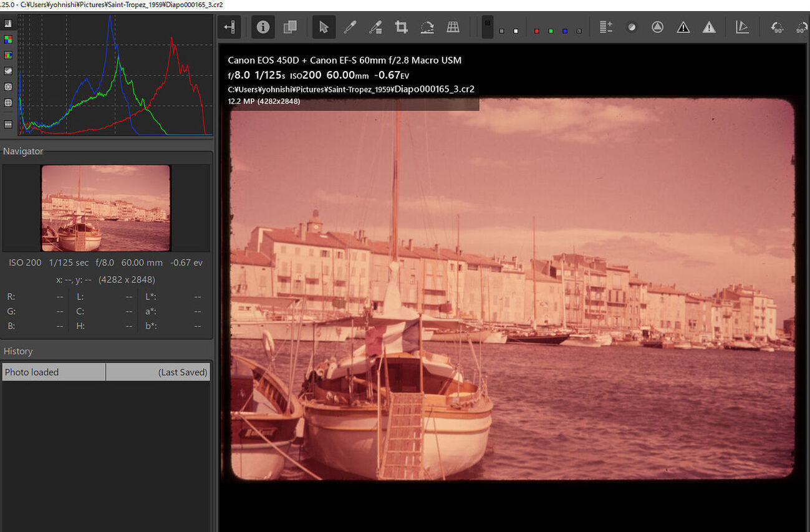This screenshot has width=810, height=532.
Task: Expand histogram options with three-dots button
Action: pos(8,124)
